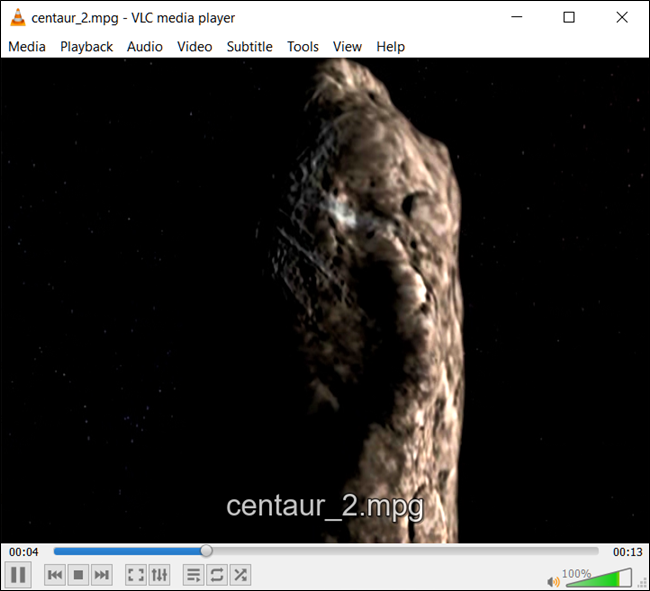The height and width of the screenshot is (591, 650).
Task: Expand the Video menu
Action: [x=194, y=46]
